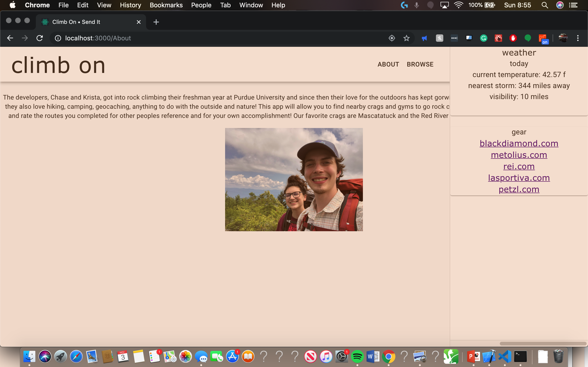588x367 pixels.
Task: Go to the ABOUT page link
Action: [388, 64]
